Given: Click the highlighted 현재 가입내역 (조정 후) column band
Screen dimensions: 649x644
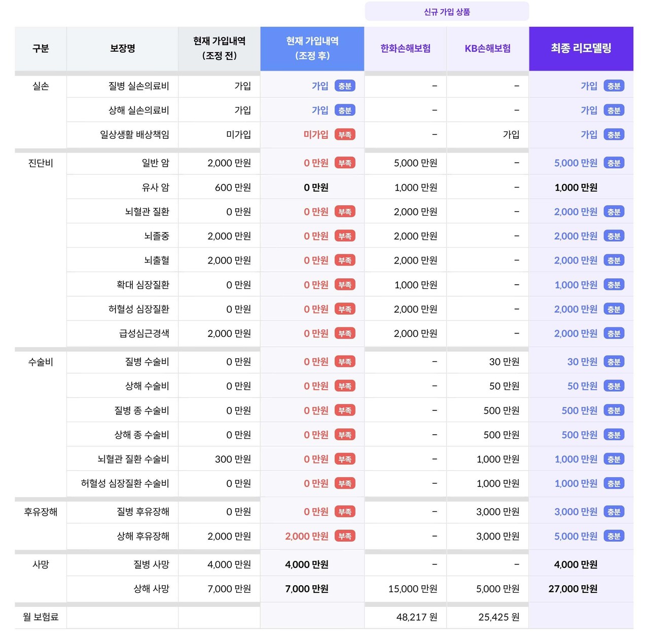Looking at the screenshot, I should 312,49.
